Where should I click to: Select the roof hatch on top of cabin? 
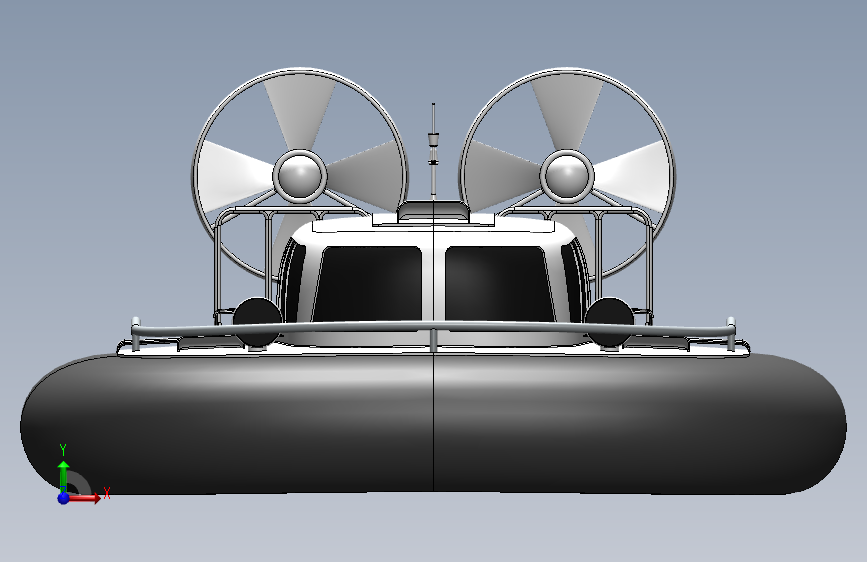click(x=434, y=211)
